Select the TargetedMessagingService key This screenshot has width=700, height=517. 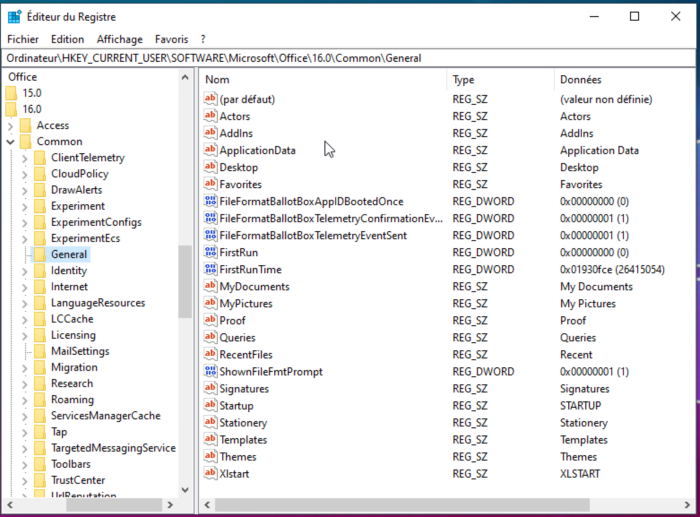coord(113,448)
